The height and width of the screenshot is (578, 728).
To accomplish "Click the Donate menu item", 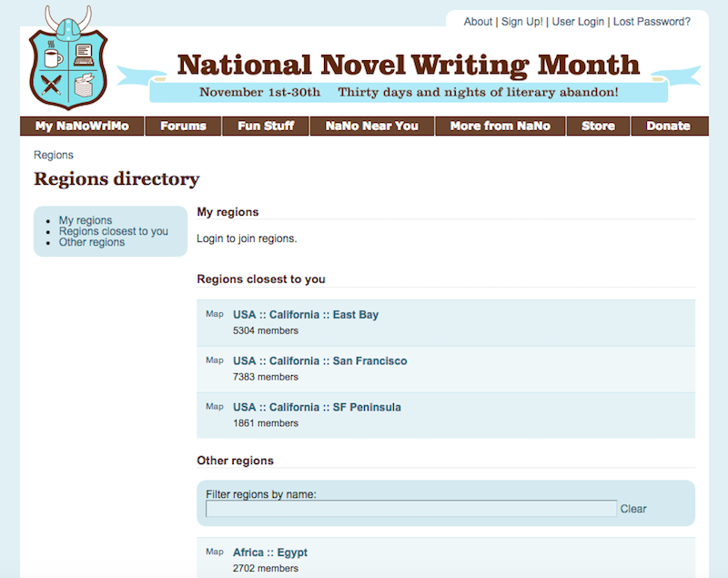I will click(x=669, y=126).
